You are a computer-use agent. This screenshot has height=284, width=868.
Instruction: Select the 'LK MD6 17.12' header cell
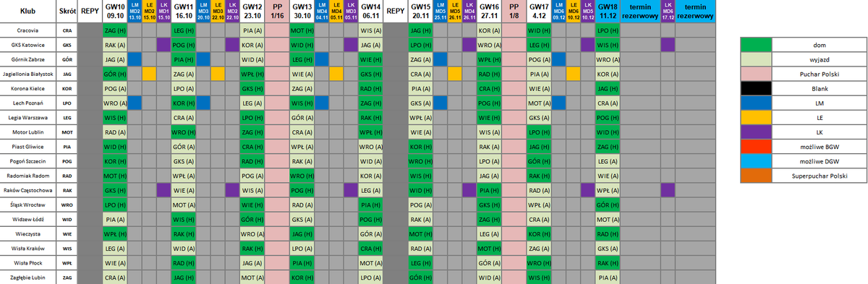click(668, 12)
